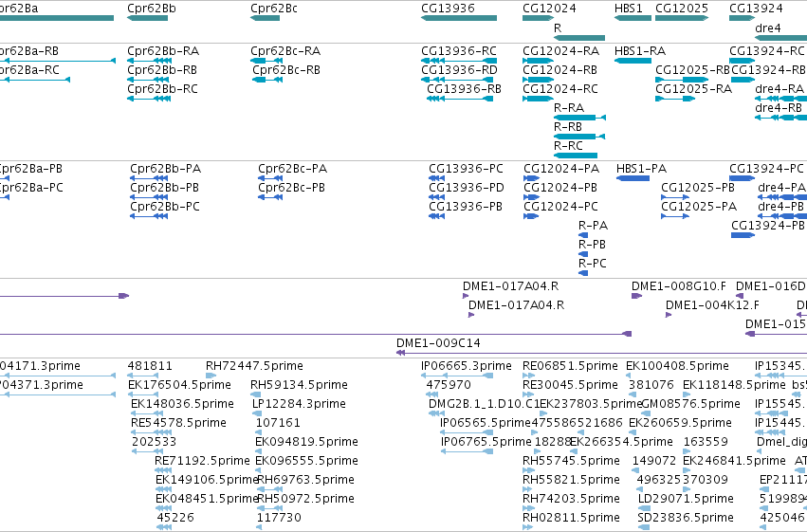Open transcript Cpr62Bb-RA label
Viewport: 807px width, 532px height.
pyautogui.click(x=163, y=51)
